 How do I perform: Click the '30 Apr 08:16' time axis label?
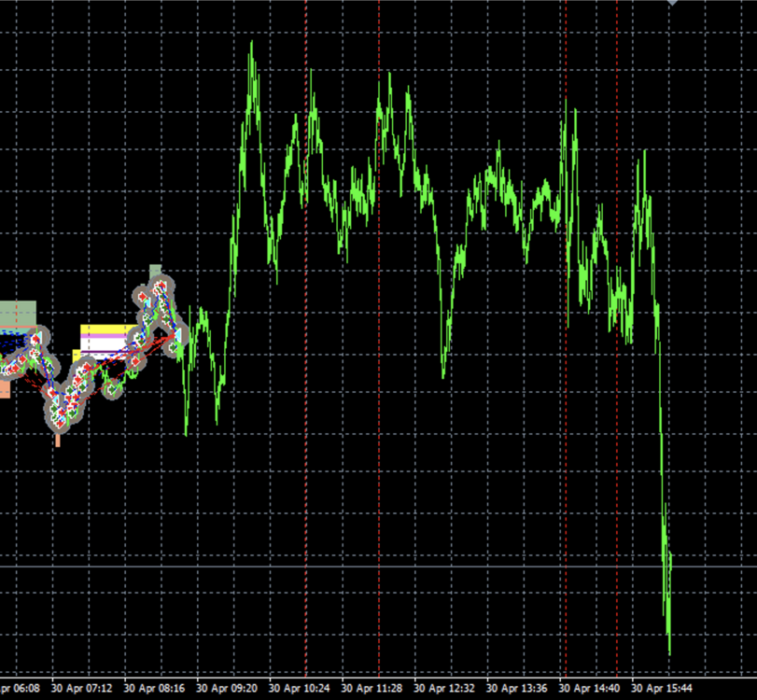154,688
